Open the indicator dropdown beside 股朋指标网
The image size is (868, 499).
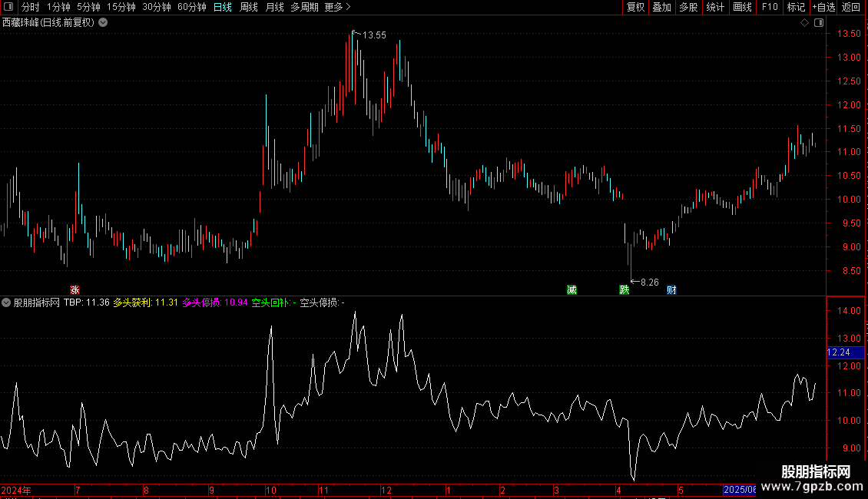click(x=6, y=302)
